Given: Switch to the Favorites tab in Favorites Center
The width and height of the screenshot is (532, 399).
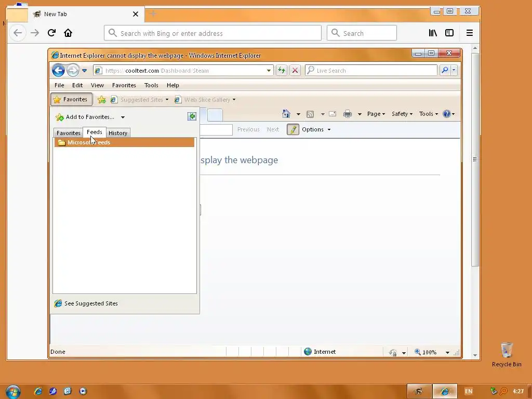Looking at the screenshot, I should pos(68,133).
